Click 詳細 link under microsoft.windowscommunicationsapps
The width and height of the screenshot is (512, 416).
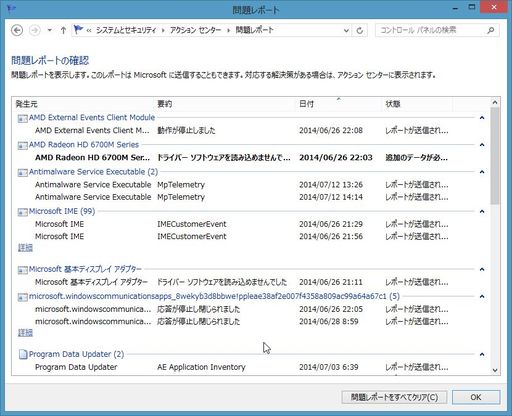25,333
